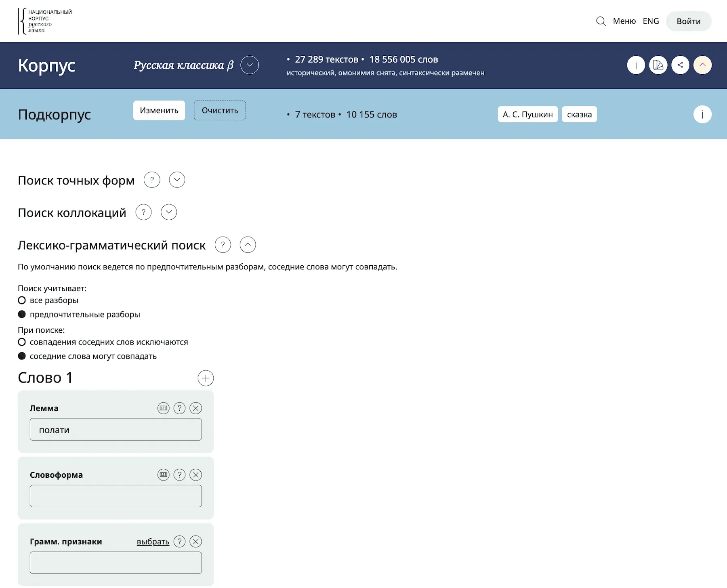The image size is (727, 588).
Task: Click the Войти login button
Action: pos(689,21)
